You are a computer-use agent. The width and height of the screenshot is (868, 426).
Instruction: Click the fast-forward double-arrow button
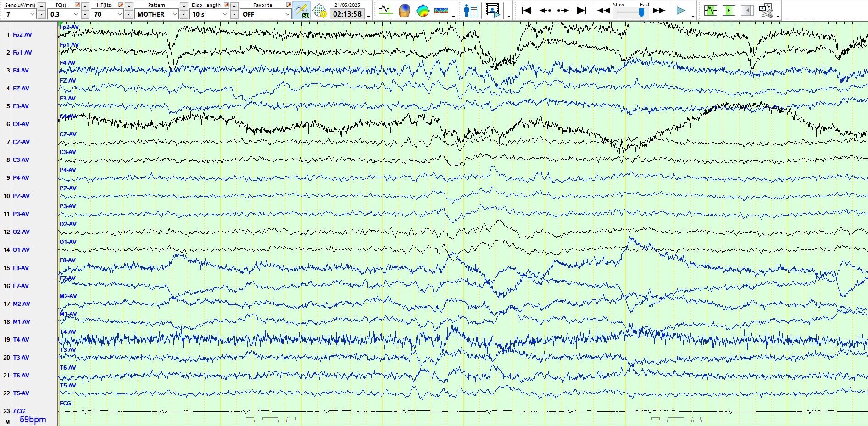659,11
